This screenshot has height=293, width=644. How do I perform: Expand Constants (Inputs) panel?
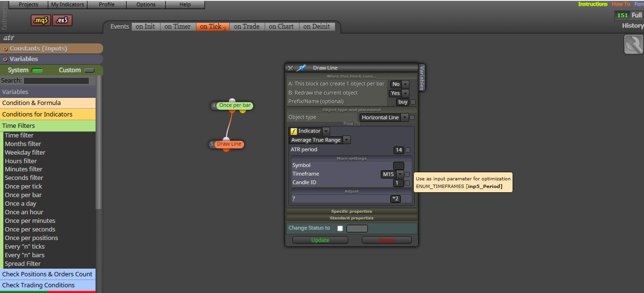(52, 49)
